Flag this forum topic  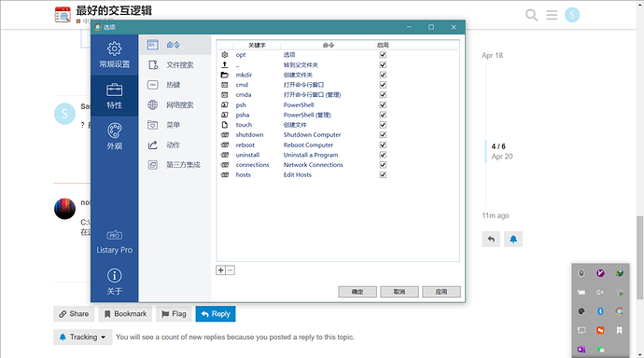pyautogui.click(x=174, y=313)
